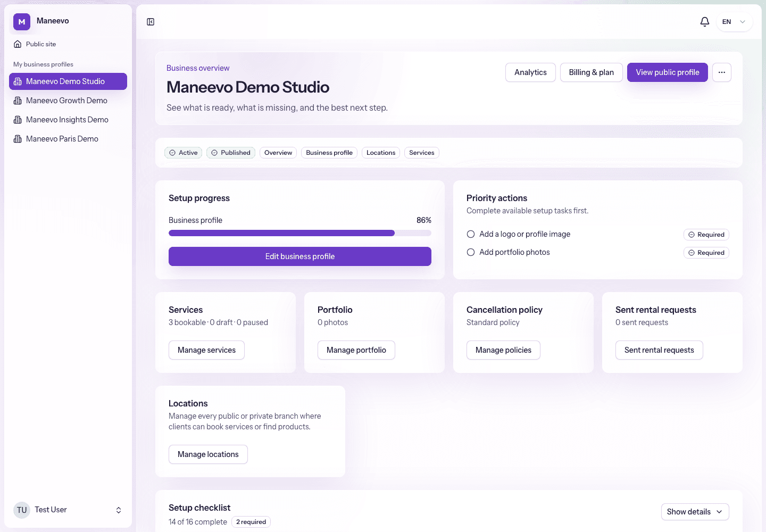The height and width of the screenshot is (532, 766).
Task: Click the check icon in the Published badge
Action: click(x=214, y=153)
